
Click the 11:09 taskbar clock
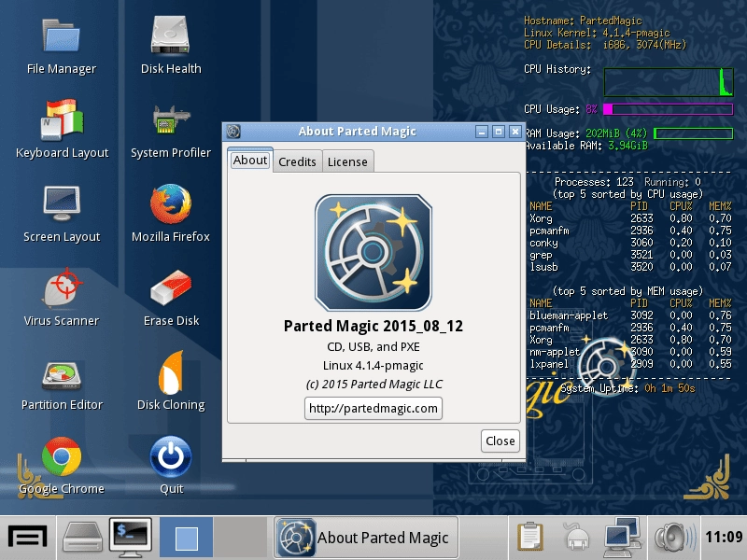pos(724,538)
